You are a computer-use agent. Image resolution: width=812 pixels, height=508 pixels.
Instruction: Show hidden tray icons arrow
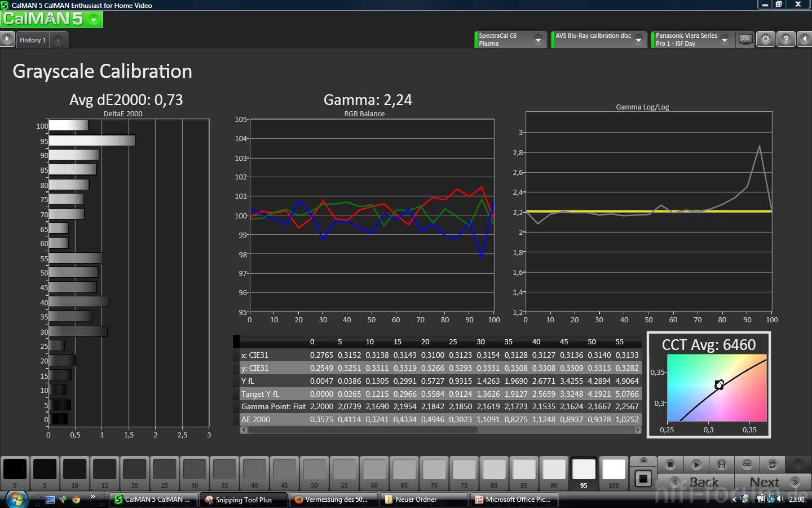734,499
